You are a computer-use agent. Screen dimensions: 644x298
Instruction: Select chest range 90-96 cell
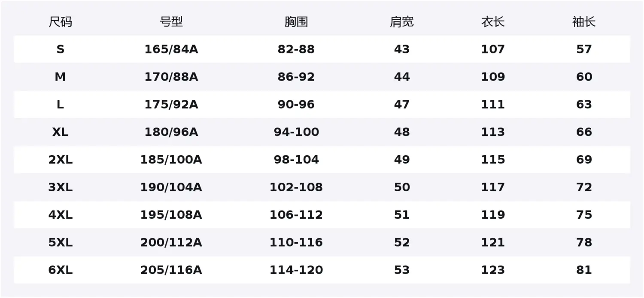pos(296,105)
